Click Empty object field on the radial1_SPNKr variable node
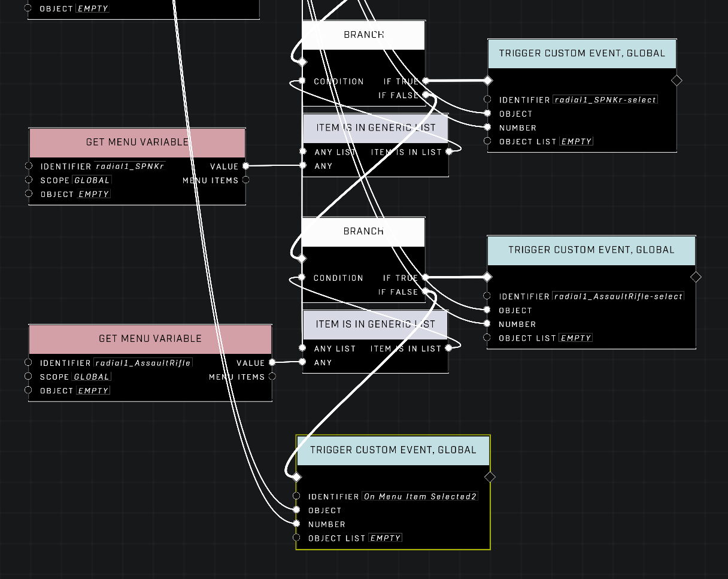The image size is (728, 579). tap(93, 195)
